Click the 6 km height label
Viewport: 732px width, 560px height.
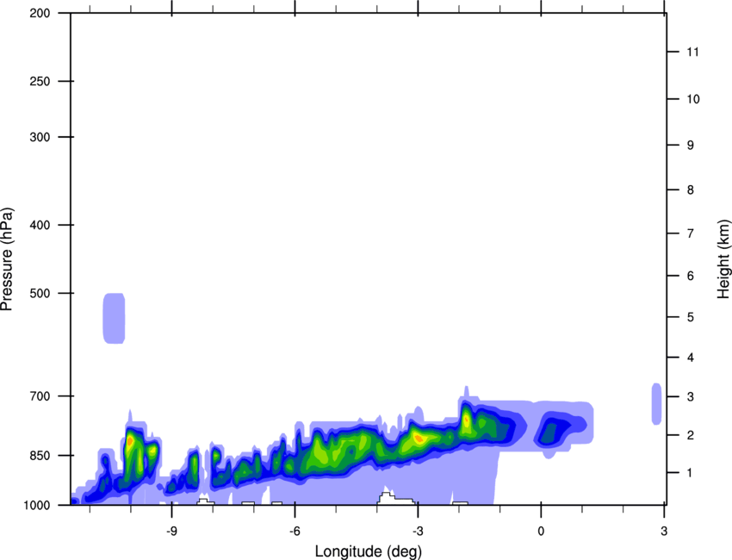click(690, 276)
